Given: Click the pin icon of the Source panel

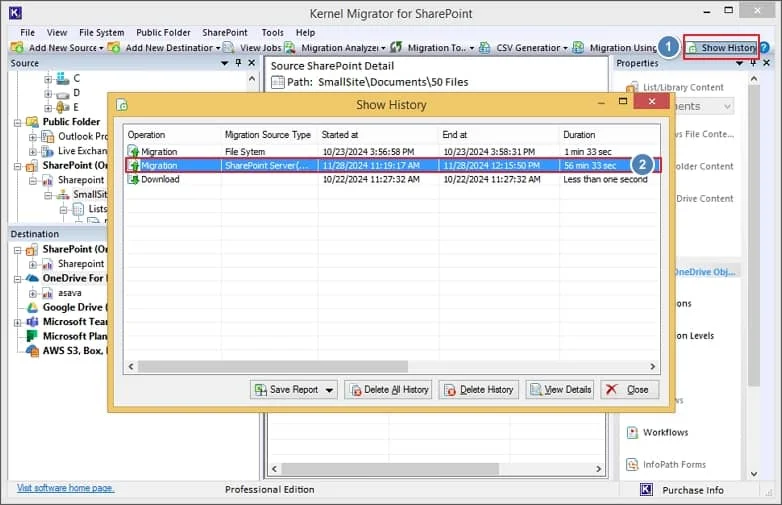Looking at the screenshot, I should point(238,63).
